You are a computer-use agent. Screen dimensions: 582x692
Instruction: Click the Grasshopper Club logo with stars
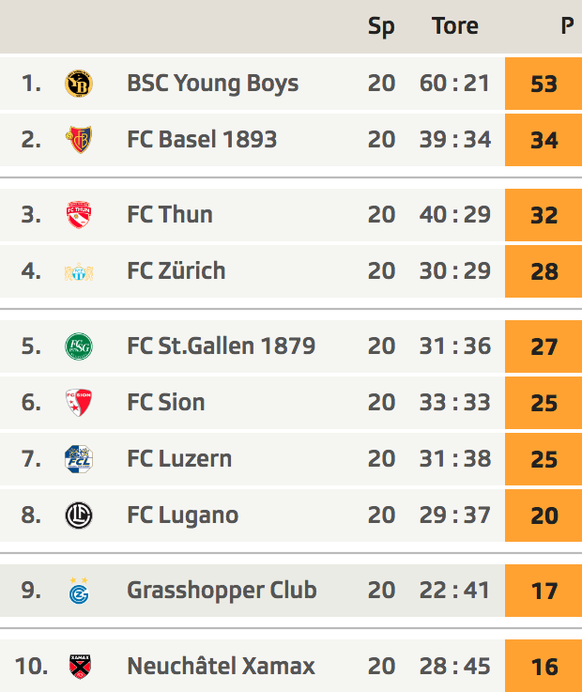pos(79,590)
